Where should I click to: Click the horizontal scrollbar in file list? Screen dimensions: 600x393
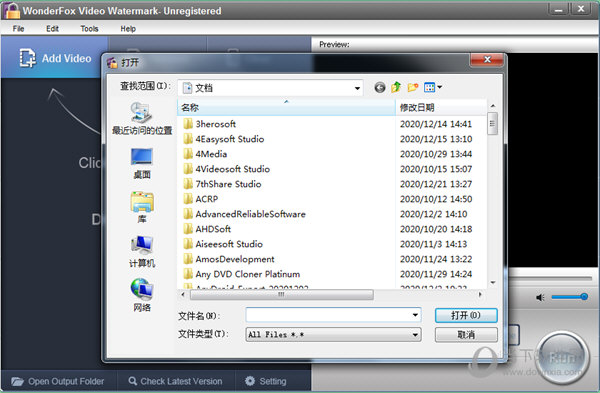(282, 295)
